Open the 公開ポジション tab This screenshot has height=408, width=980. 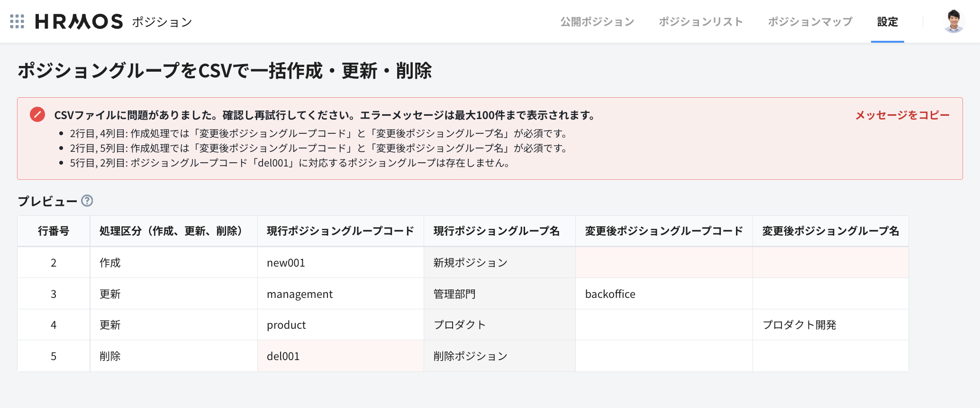(x=597, y=22)
